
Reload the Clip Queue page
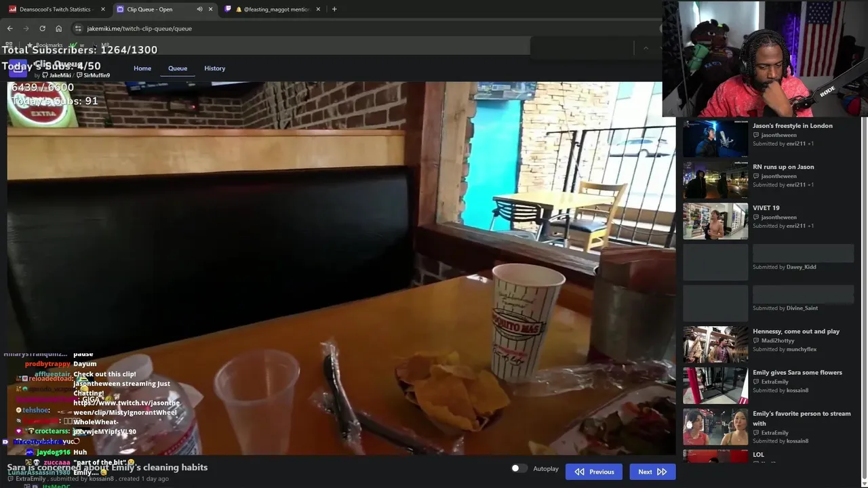click(x=42, y=28)
